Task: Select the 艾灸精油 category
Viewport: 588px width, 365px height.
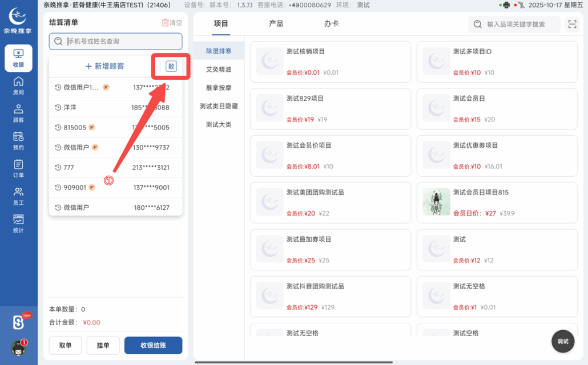Action: (x=219, y=69)
